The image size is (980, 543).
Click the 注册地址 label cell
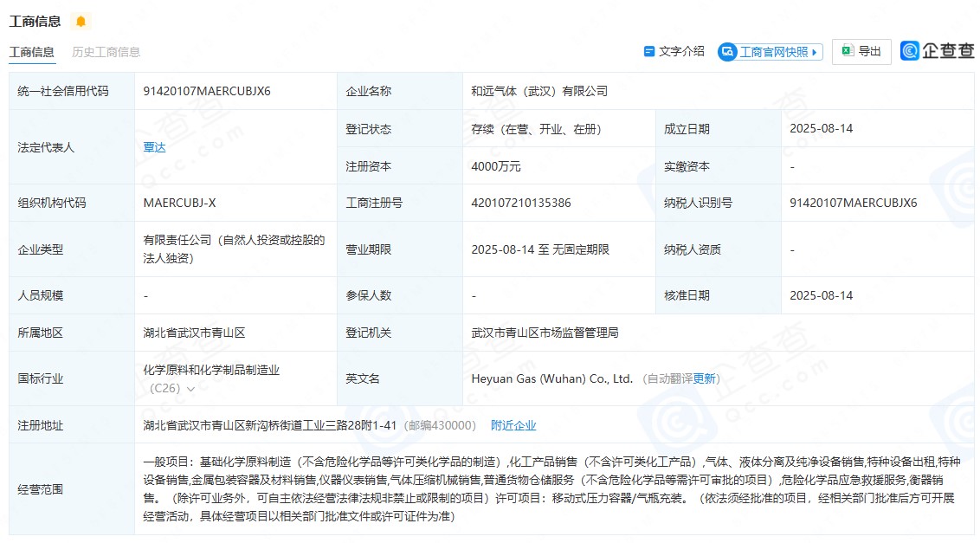click(72, 425)
